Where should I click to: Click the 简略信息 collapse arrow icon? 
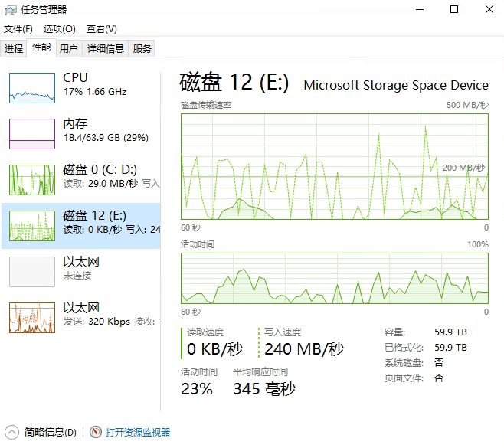click(11, 433)
